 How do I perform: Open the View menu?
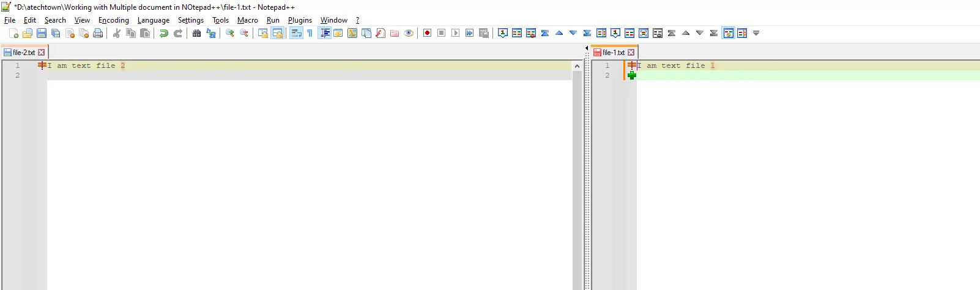(82, 20)
